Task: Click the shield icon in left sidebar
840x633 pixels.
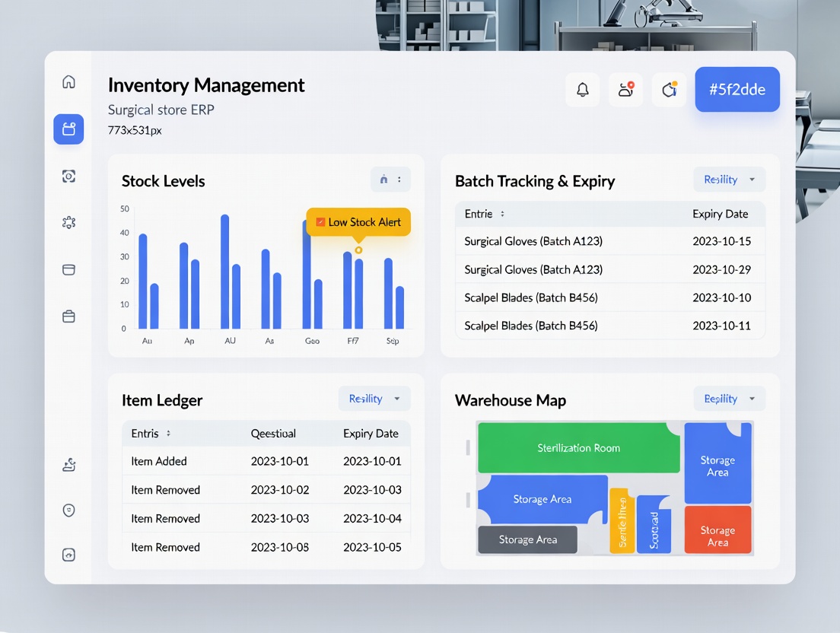Action: tap(68, 511)
